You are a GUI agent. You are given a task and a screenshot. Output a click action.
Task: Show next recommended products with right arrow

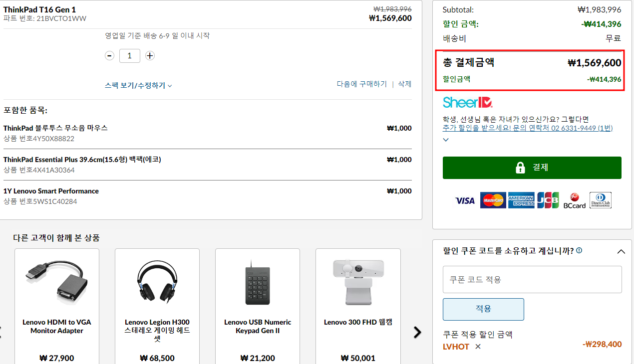(417, 332)
